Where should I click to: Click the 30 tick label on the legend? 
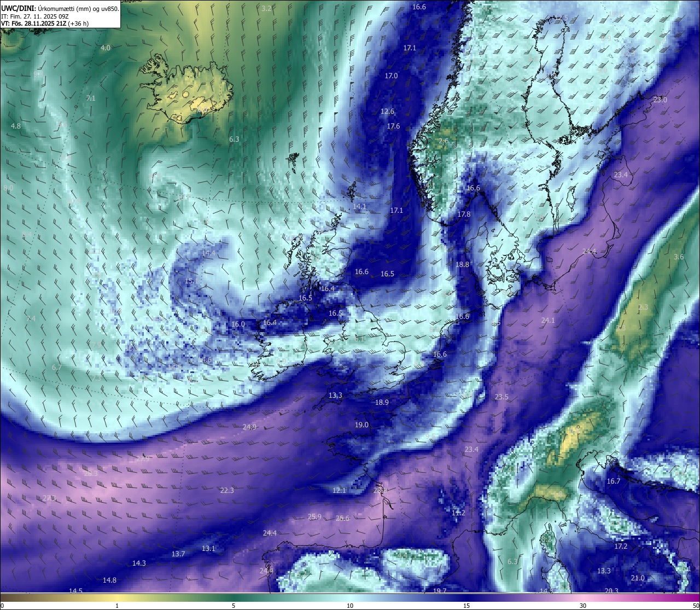point(583,606)
